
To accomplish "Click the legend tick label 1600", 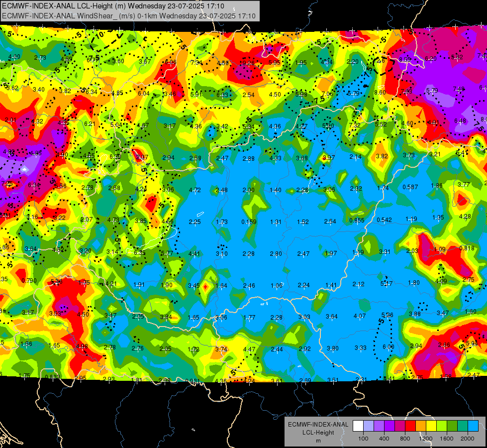I will point(447,439).
